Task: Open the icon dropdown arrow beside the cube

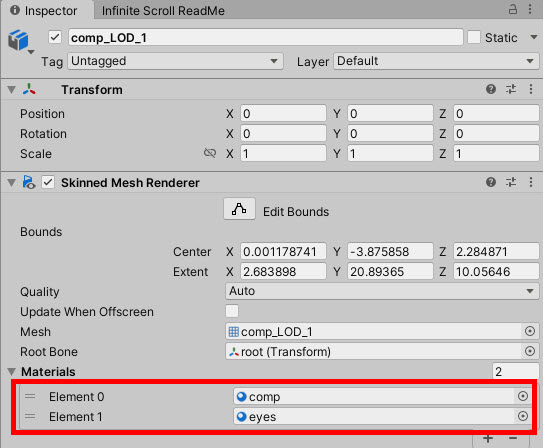Action: [31, 52]
